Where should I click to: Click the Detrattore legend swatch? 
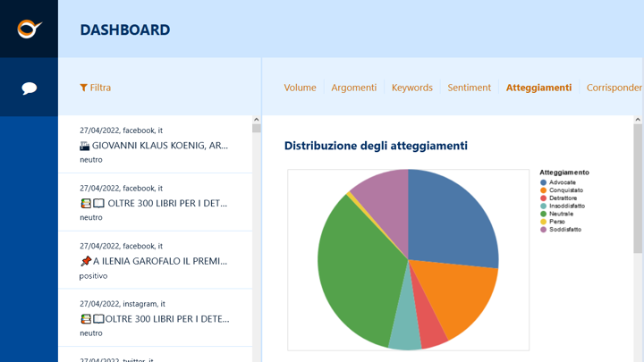pyautogui.click(x=544, y=198)
